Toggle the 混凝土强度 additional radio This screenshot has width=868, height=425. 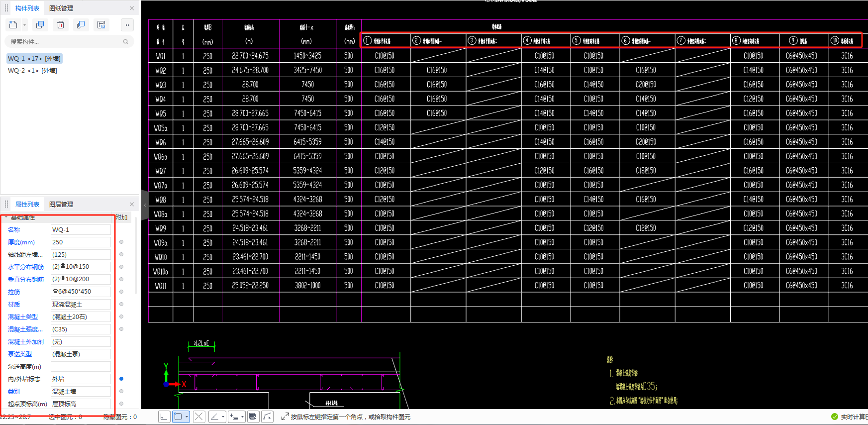[121, 329]
